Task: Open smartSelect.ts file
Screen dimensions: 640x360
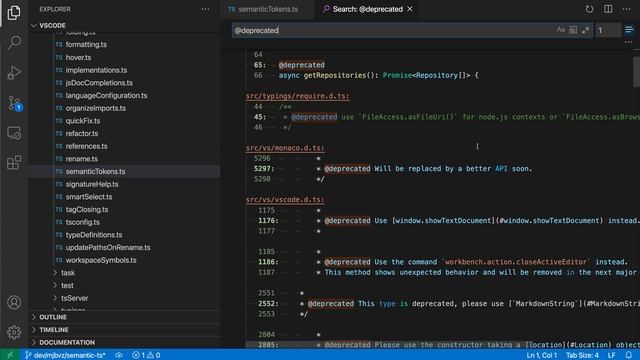Action: 89,197
